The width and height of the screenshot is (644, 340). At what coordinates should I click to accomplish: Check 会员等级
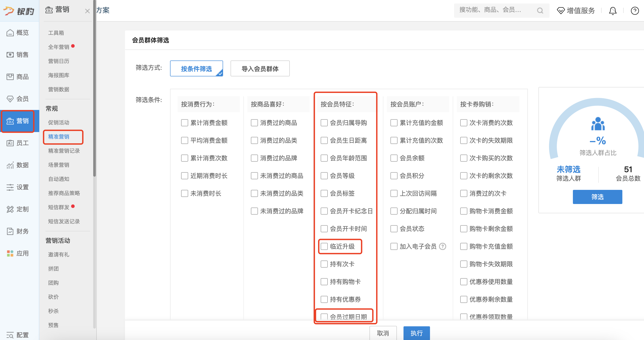[x=324, y=176]
